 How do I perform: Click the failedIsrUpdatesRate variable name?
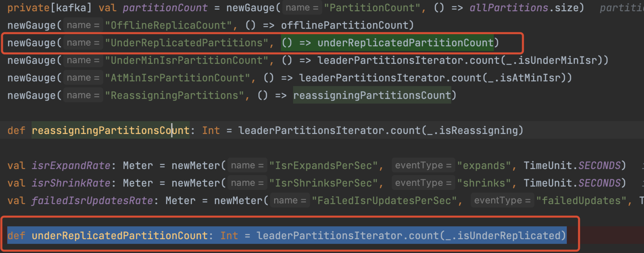92,201
